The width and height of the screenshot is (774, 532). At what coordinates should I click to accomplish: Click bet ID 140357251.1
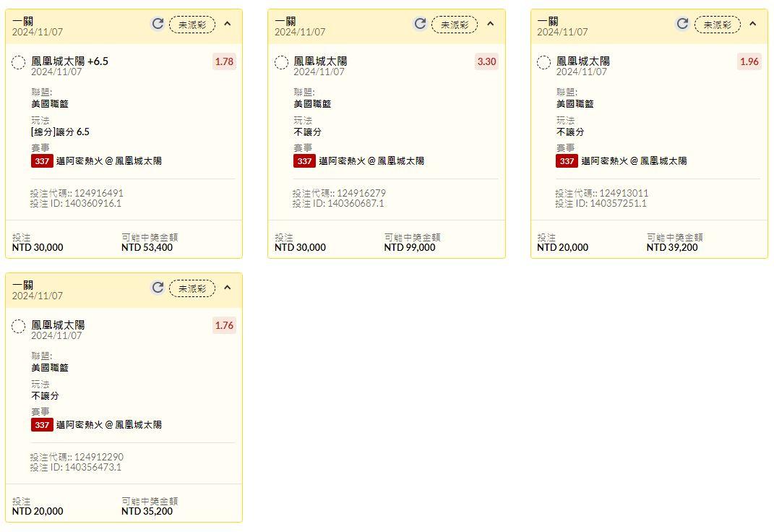click(x=618, y=203)
